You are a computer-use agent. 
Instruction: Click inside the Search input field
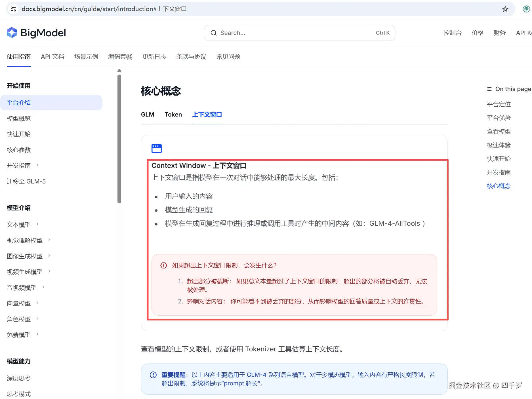click(x=284, y=33)
